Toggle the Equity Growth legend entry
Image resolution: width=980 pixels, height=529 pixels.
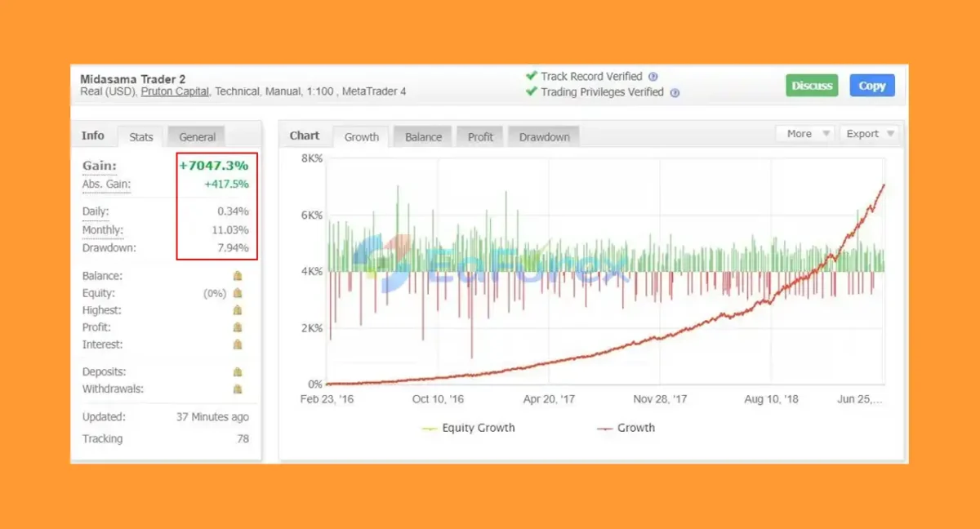(468, 428)
